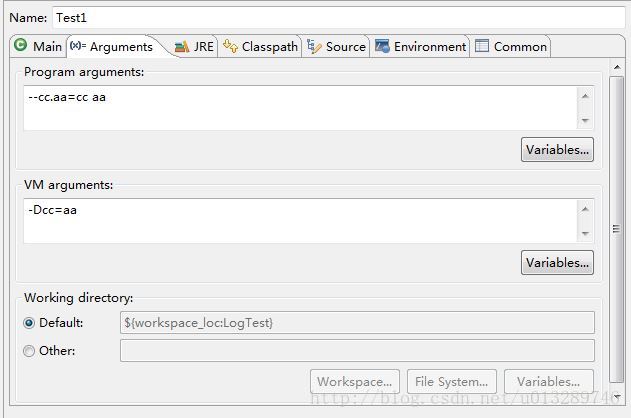
Task: Switch to the Classpath tab
Action: 260,47
